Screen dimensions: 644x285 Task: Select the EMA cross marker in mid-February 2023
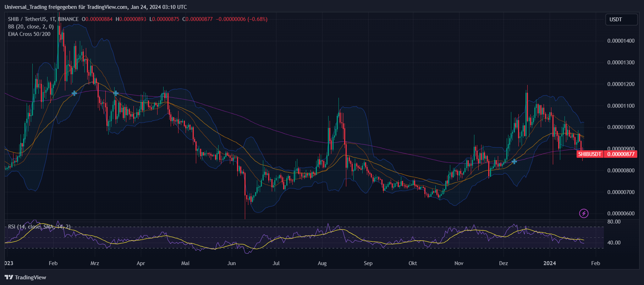[74, 93]
